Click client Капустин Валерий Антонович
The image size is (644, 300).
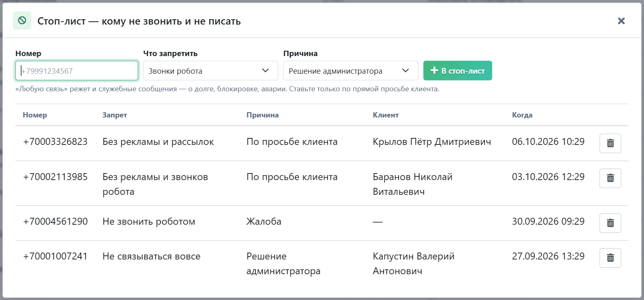coord(414,264)
